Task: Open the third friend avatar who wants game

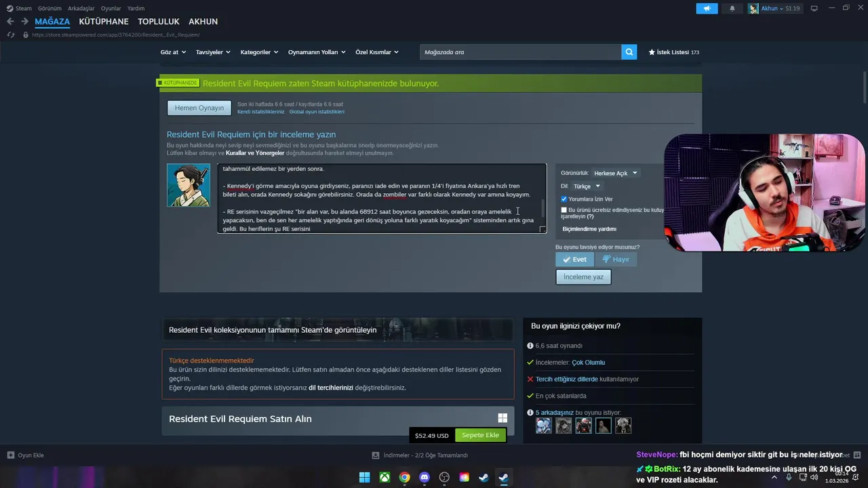Action: tap(583, 425)
